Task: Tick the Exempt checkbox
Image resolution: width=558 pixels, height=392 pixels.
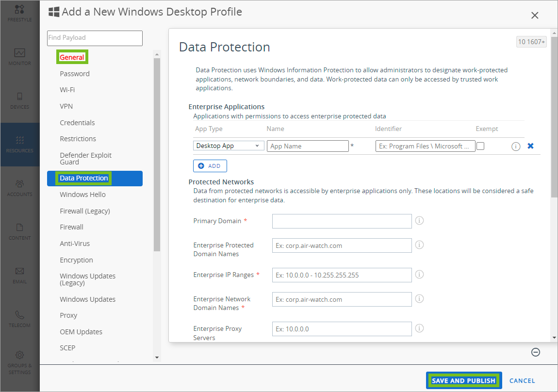Action: (480, 146)
